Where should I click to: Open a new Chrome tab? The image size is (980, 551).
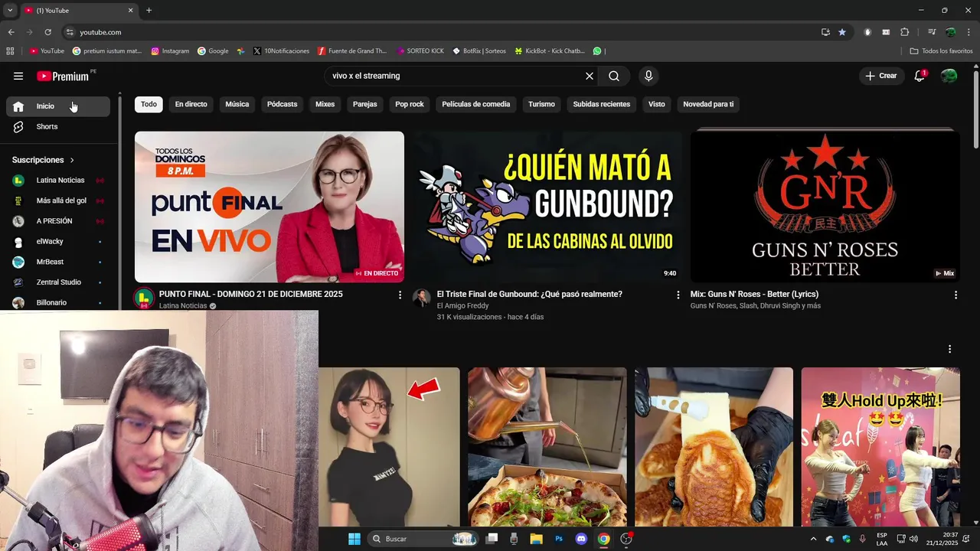click(149, 10)
